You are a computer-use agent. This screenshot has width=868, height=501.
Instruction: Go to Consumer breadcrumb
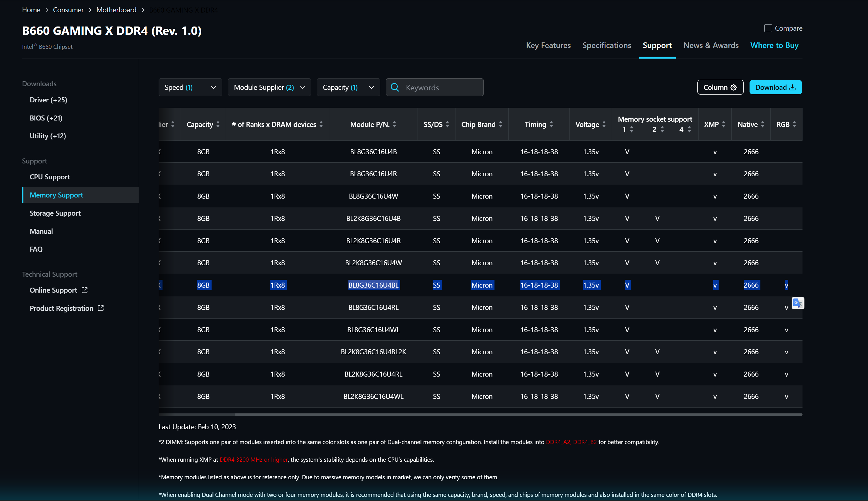[68, 10]
